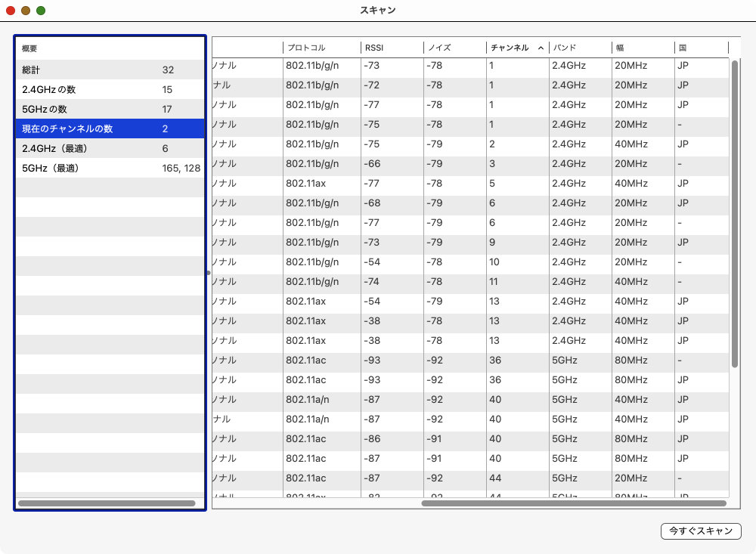Screen dimensions: 756x554
Task: Select the RSSI value -68 cell
Action: (x=392, y=203)
